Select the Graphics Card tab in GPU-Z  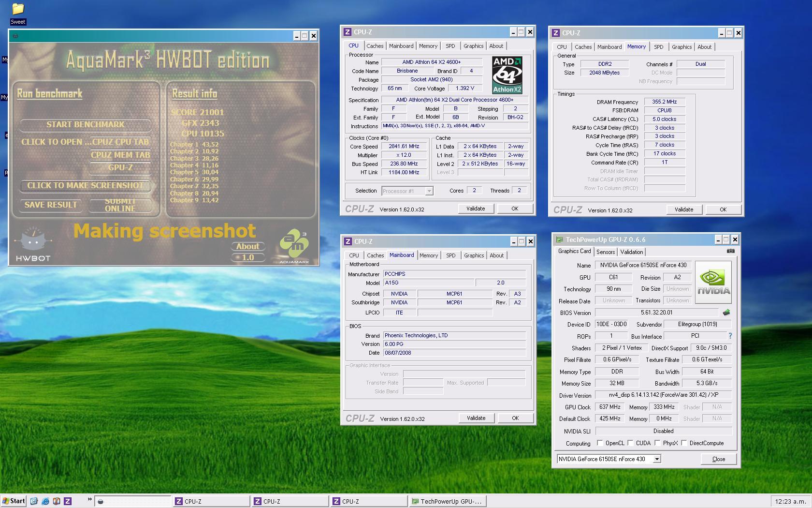574,252
